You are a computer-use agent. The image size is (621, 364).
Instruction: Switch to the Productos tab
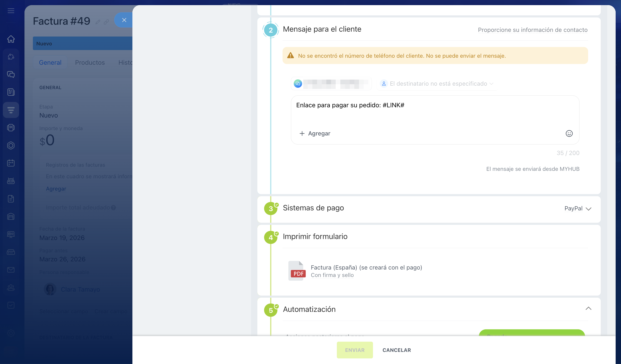click(x=90, y=63)
